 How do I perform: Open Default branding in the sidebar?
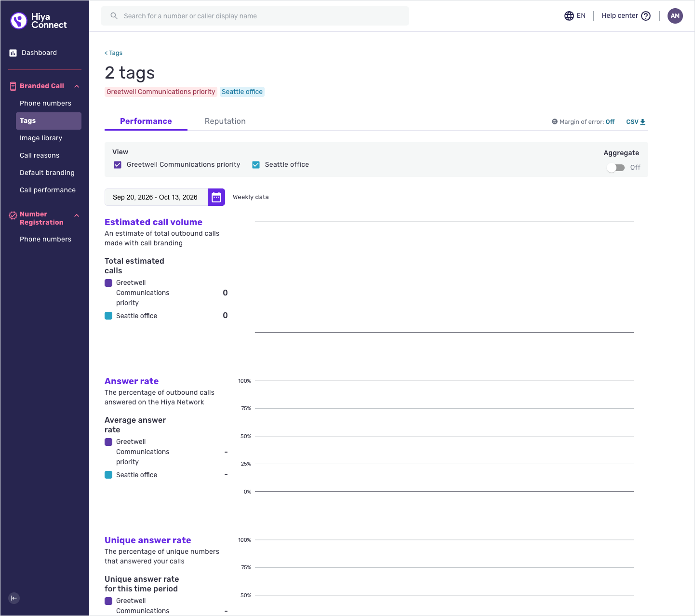(x=47, y=173)
